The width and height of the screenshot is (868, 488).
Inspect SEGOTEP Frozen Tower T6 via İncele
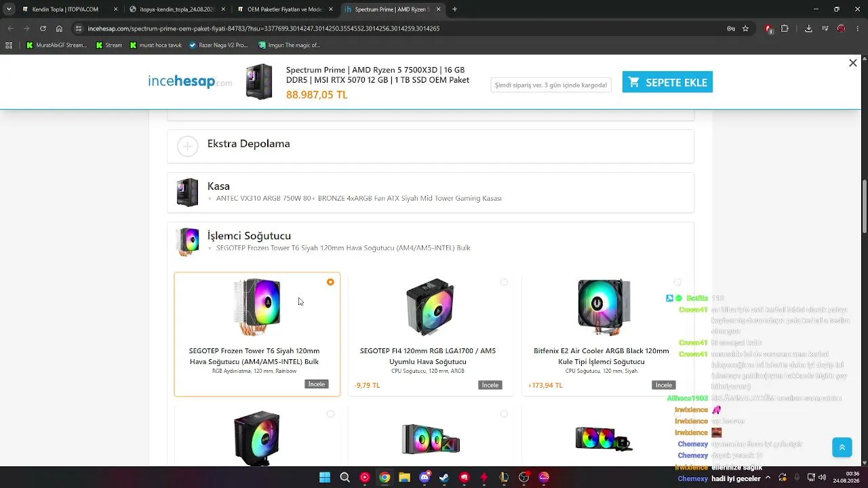(x=317, y=384)
